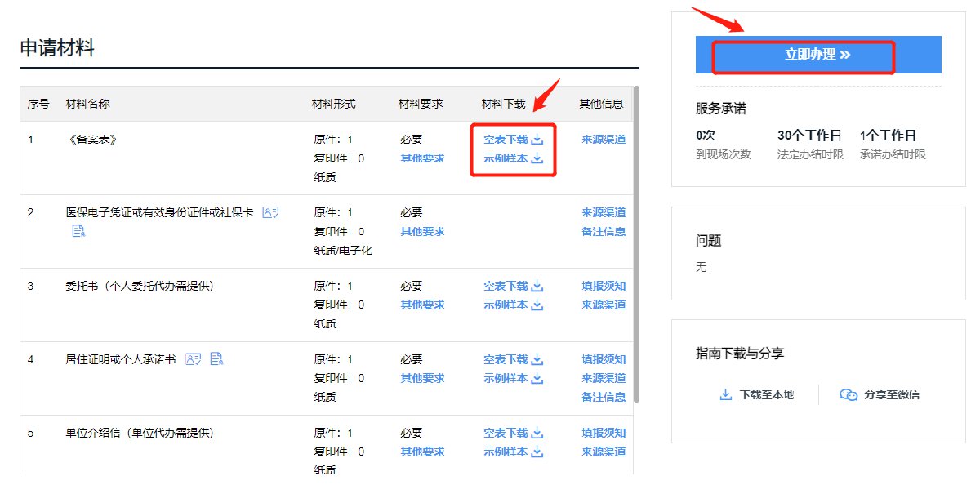Click the download icon for 下载至本地
This screenshot has width=980, height=485.
click(725, 395)
